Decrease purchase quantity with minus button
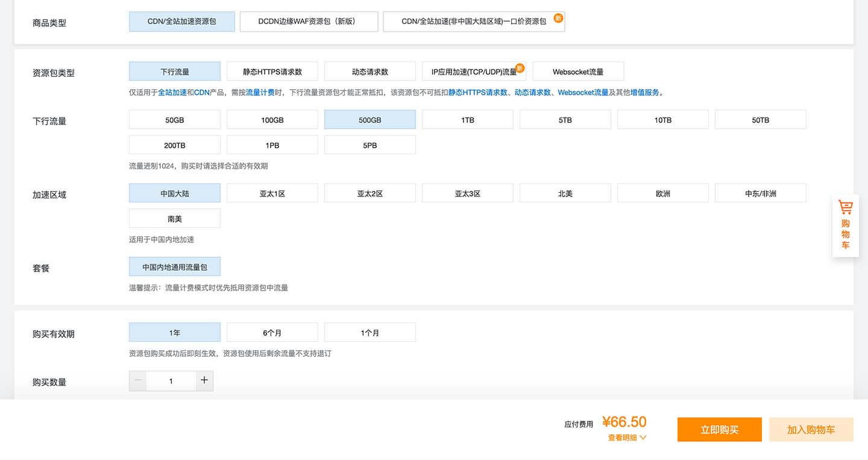 138,381
